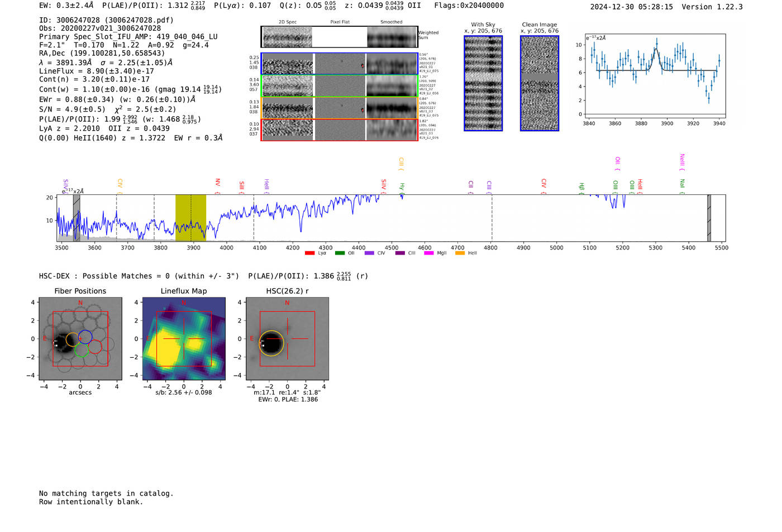Click the orange HeII legend swatch
Screen dimensions: 782x532
pyautogui.click(x=460, y=253)
